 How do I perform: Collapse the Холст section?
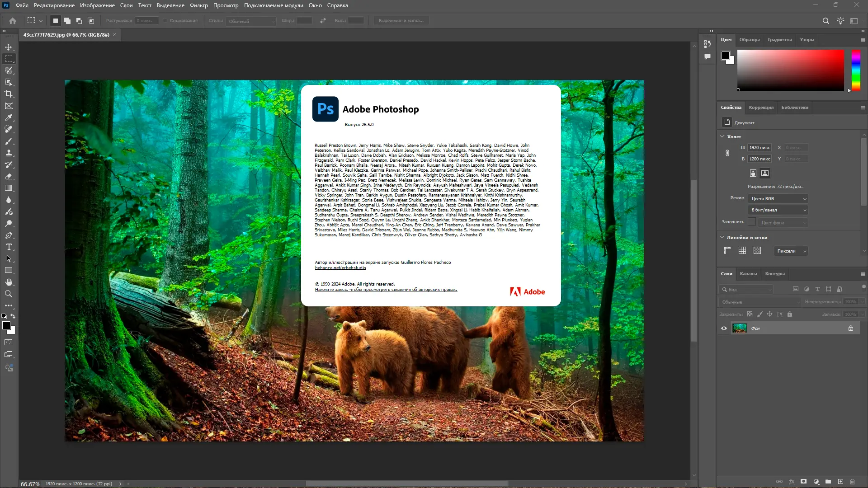722,136
